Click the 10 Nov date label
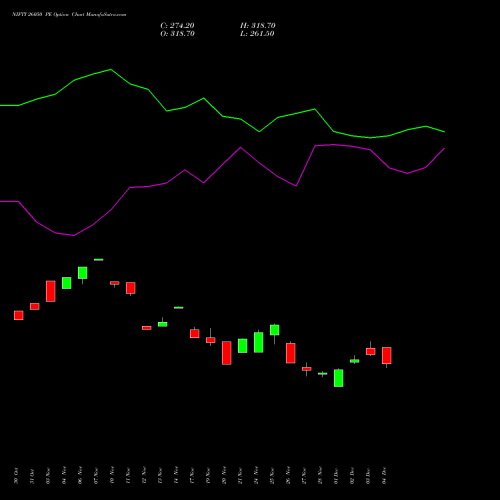 point(112,476)
